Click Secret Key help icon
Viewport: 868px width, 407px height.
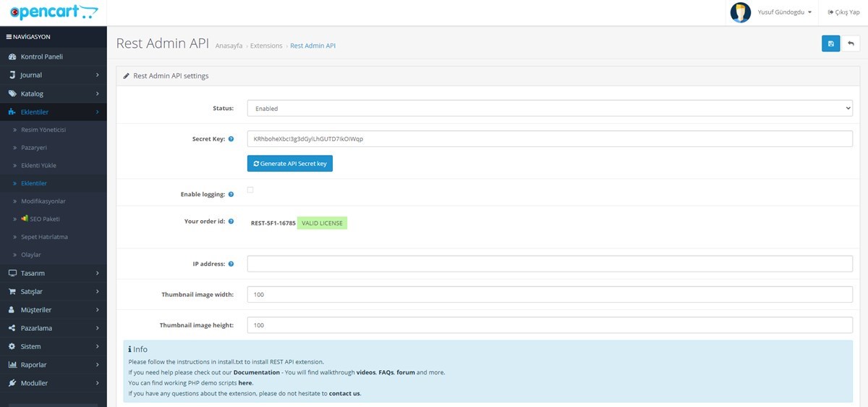(x=231, y=138)
